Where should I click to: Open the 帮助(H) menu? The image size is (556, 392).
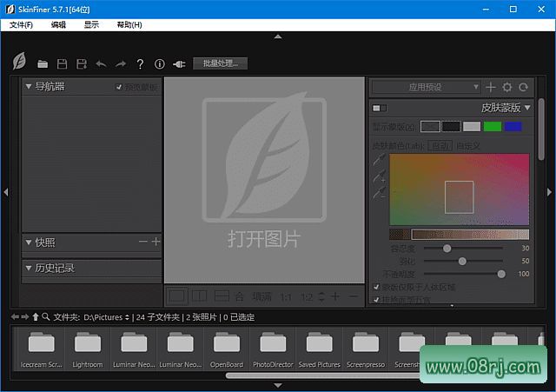129,25
